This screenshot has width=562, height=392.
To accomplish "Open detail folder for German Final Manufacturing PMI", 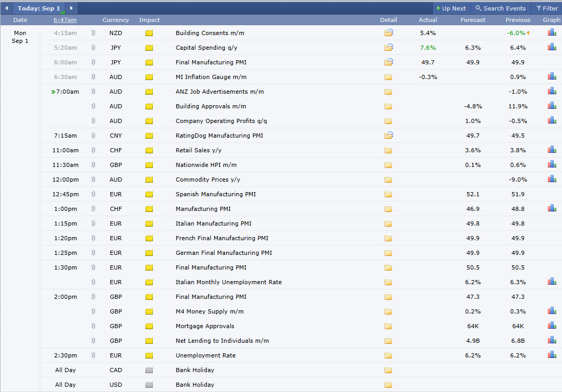I will (388, 253).
